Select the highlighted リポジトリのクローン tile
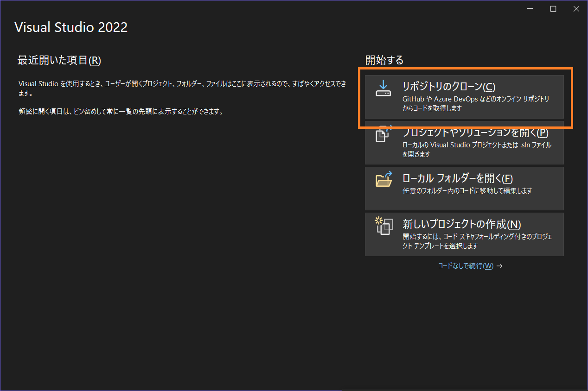 click(464, 96)
